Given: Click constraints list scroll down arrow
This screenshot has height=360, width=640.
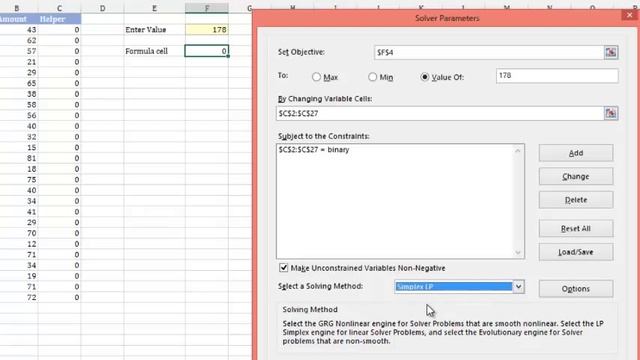Looking at the screenshot, I should click(x=518, y=253).
